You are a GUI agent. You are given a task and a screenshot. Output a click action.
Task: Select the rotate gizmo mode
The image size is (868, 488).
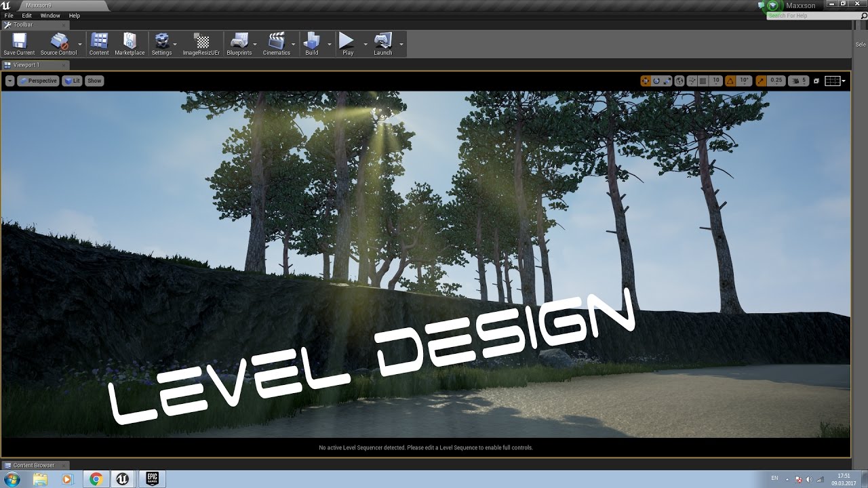[x=656, y=81]
